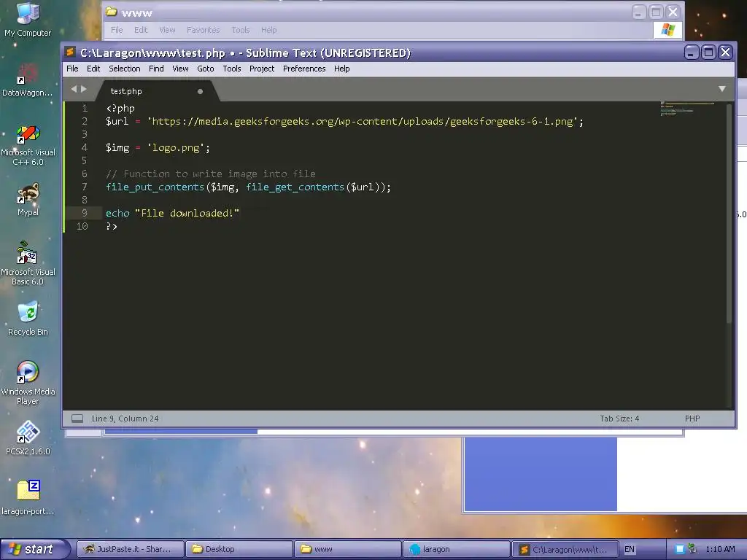The width and height of the screenshot is (747, 560).
Task: Open Sublime Text View menu
Action: pos(180,69)
